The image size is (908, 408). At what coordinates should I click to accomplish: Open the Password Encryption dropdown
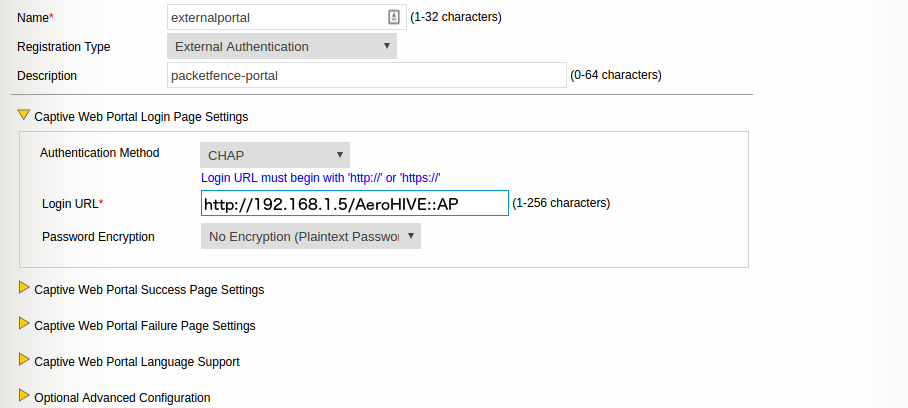pos(311,236)
